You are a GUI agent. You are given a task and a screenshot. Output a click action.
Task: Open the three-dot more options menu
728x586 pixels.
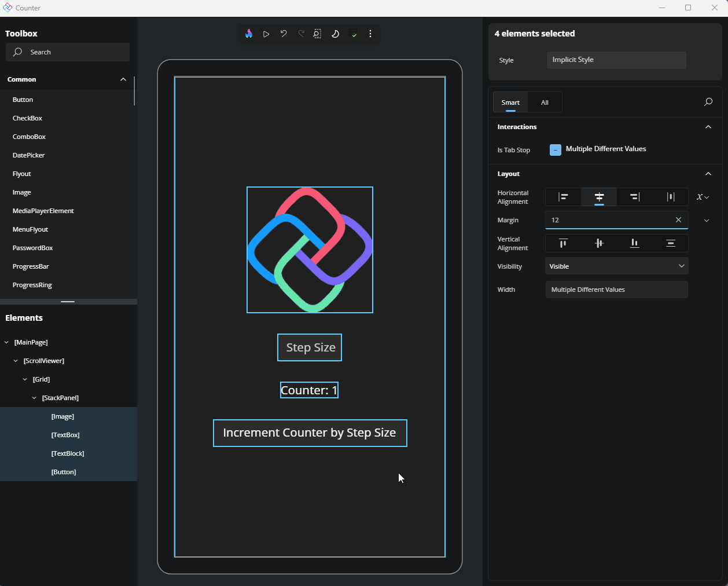[x=370, y=34]
